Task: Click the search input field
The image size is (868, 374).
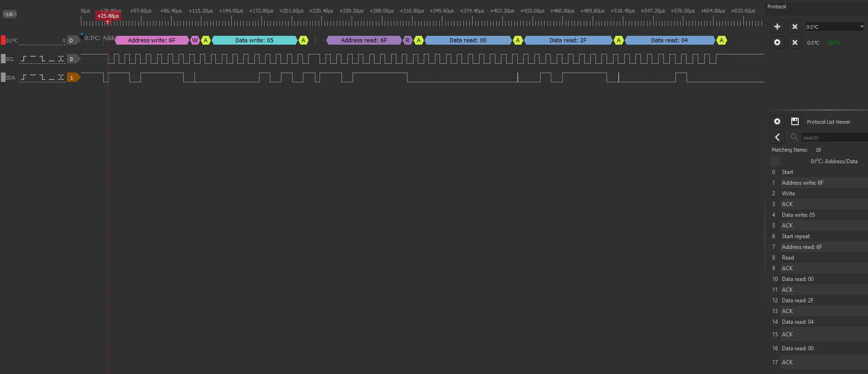Action: (834, 137)
